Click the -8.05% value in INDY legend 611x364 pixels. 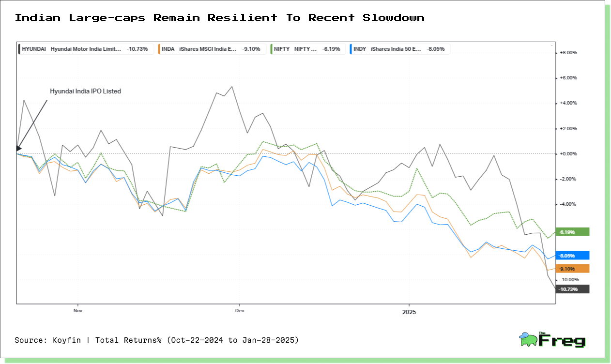tap(436, 49)
